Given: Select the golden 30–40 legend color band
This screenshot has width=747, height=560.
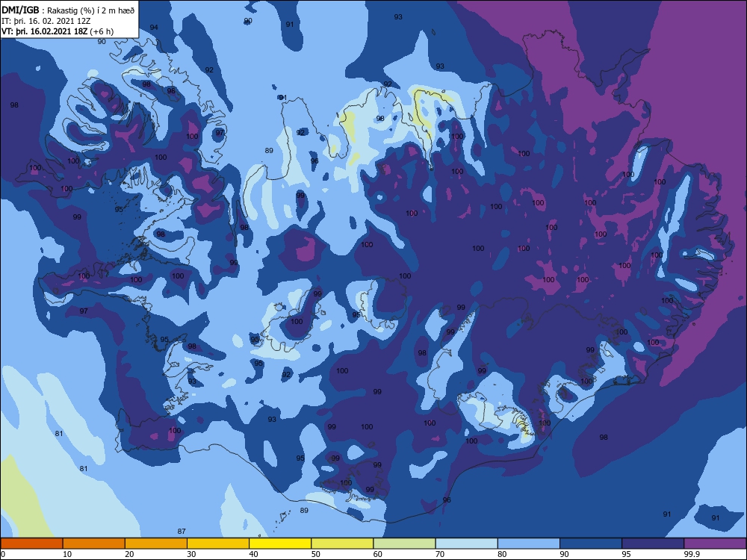Looking at the screenshot, I should point(218,544).
